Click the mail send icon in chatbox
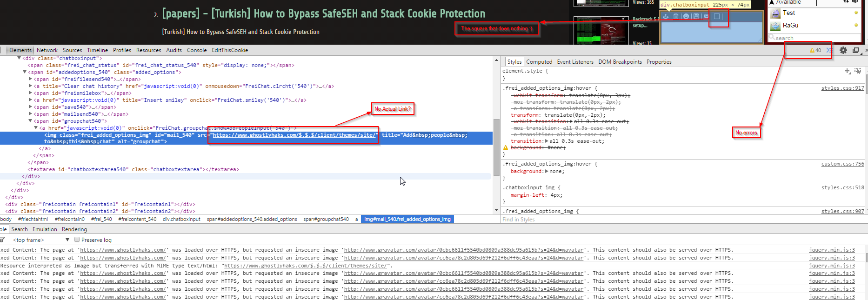 706,16
